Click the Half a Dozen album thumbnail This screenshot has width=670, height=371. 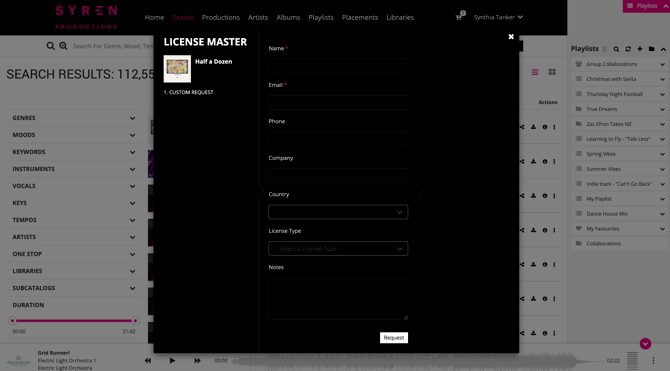[177, 68]
